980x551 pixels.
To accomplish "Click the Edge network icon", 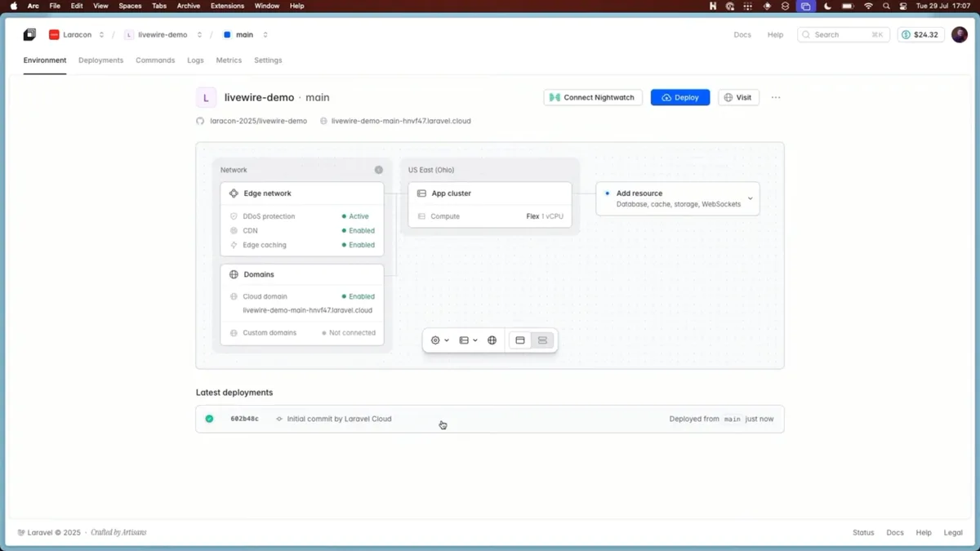I will (234, 193).
